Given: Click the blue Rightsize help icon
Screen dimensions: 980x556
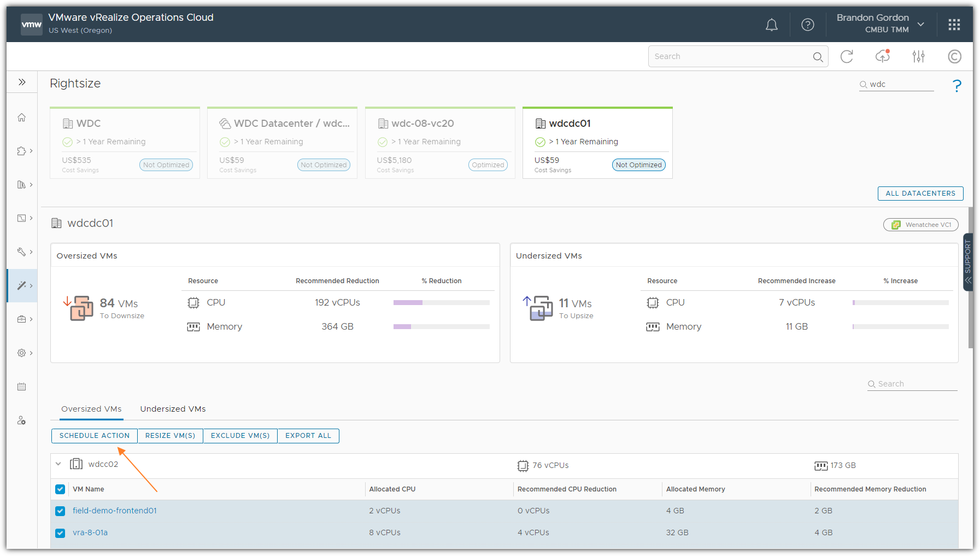Looking at the screenshot, I should [956, 86].
